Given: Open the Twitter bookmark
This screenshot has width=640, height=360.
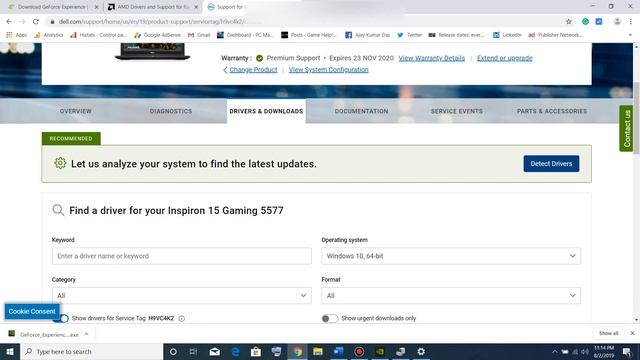Looking at the screenshot, I should pyautogui.click(x=409, y=35).
